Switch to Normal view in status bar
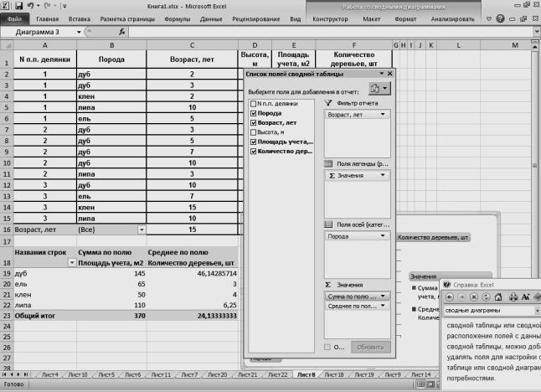 coord(420,384)
